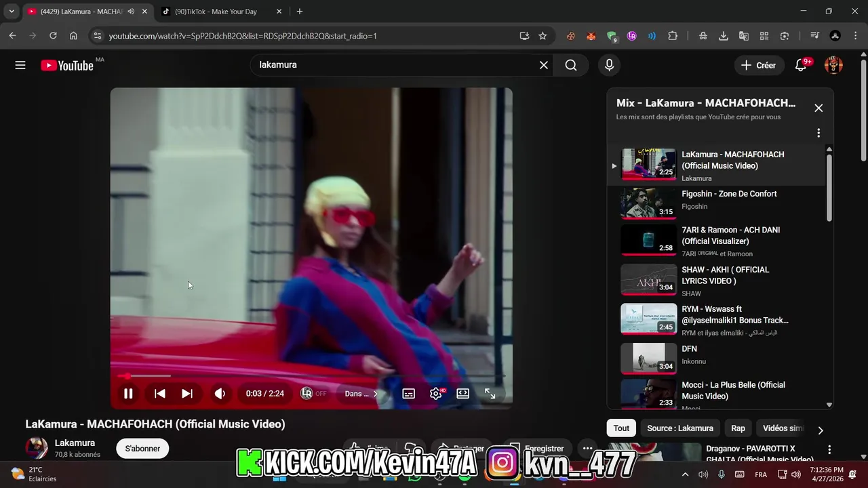Screen dimensions: 868x488
Task: Open the Mix panel three-dot menu
Action: pyautogui.click(x=818, y=133)
